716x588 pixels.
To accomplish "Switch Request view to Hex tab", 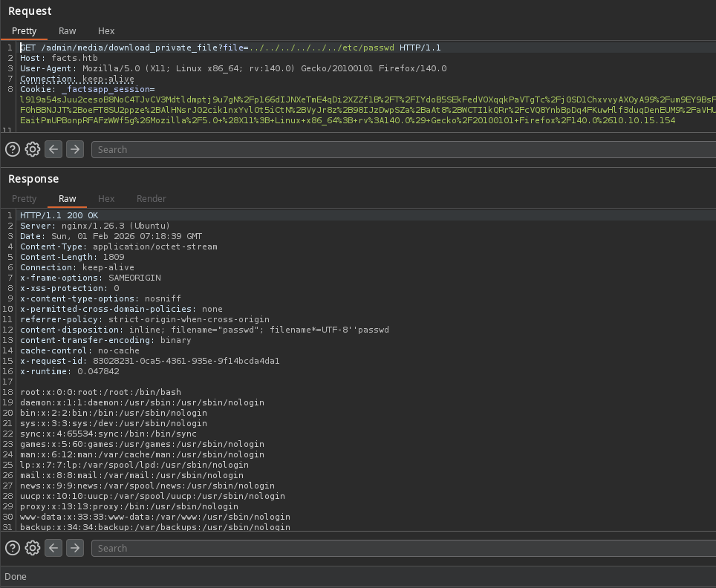I will (x=106, y=31).
